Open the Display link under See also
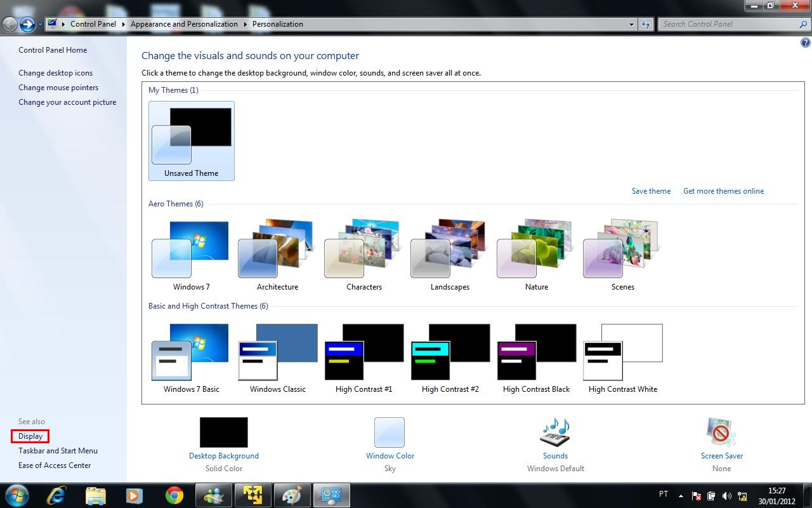Image resolution: width=812 pixels, height=508 pixels. point(30,436)
